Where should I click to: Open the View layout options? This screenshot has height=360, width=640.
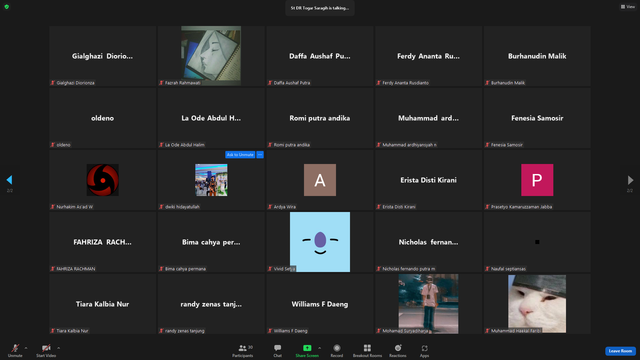click(x=628, y=7)
